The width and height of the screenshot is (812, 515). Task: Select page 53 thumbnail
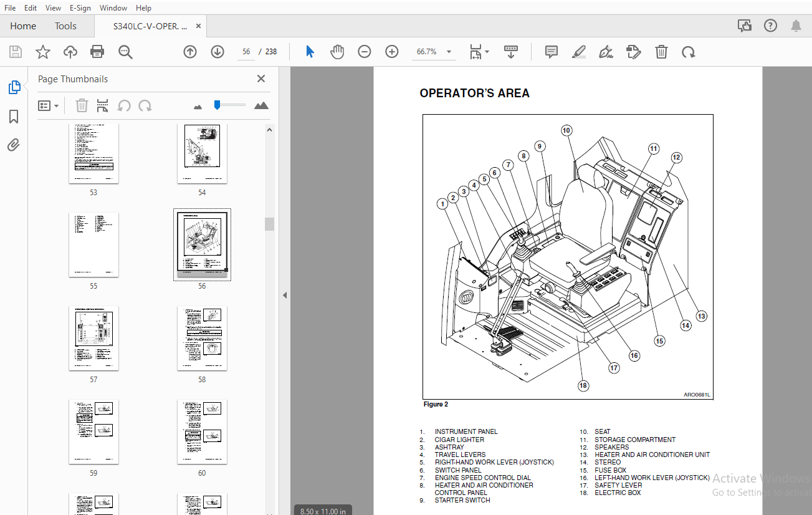click(x=93, y=153)
